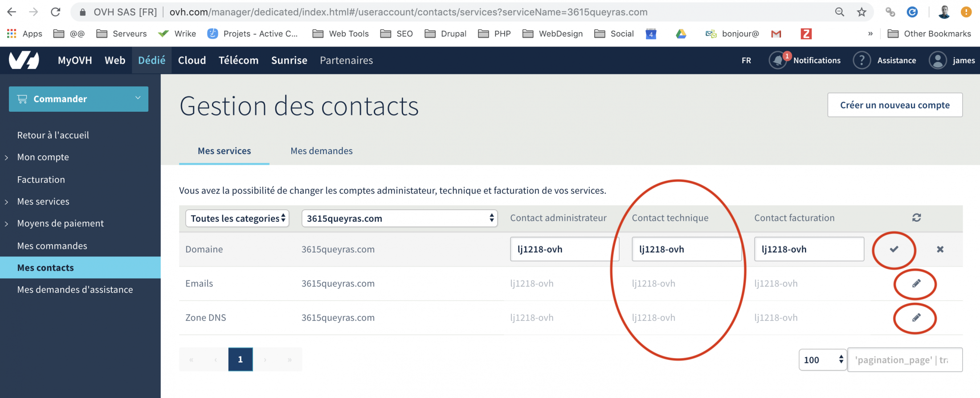
Task: Open the Notifications bell
Action: click(x=778, y=61)
